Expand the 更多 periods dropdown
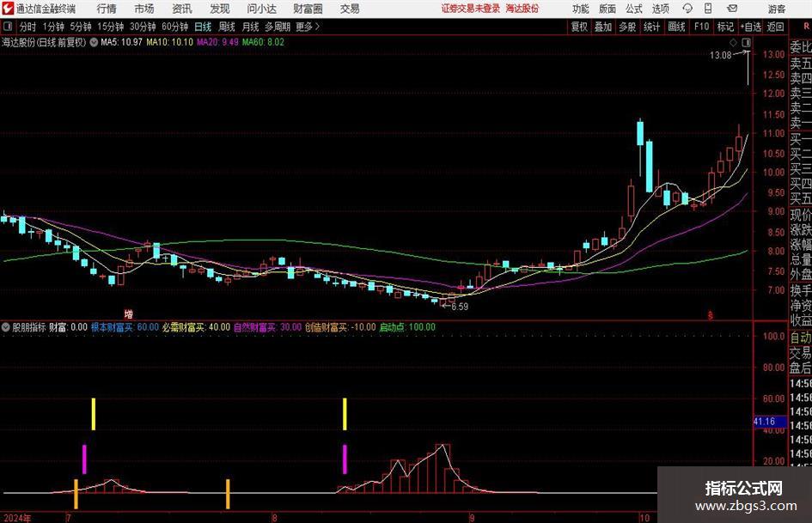Viewport: 812px width, 523px height. coord(308,27)
